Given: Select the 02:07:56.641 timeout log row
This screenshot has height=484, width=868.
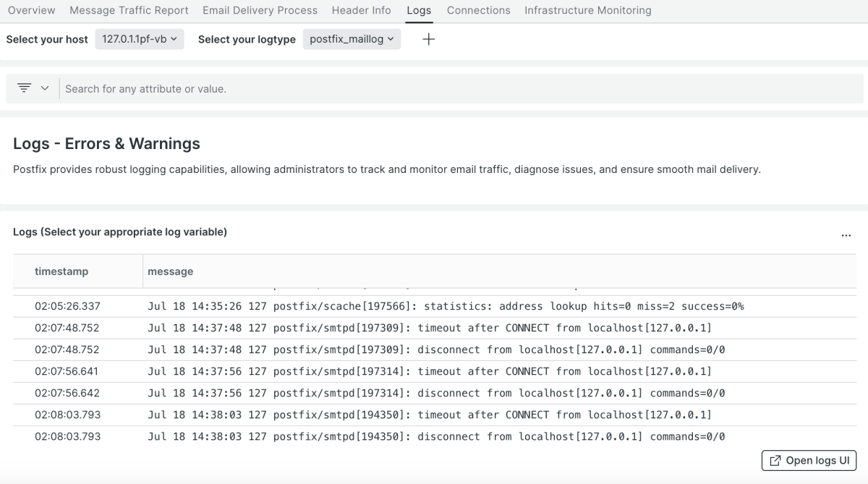Looking at the screenshot, I should [430, 371].
